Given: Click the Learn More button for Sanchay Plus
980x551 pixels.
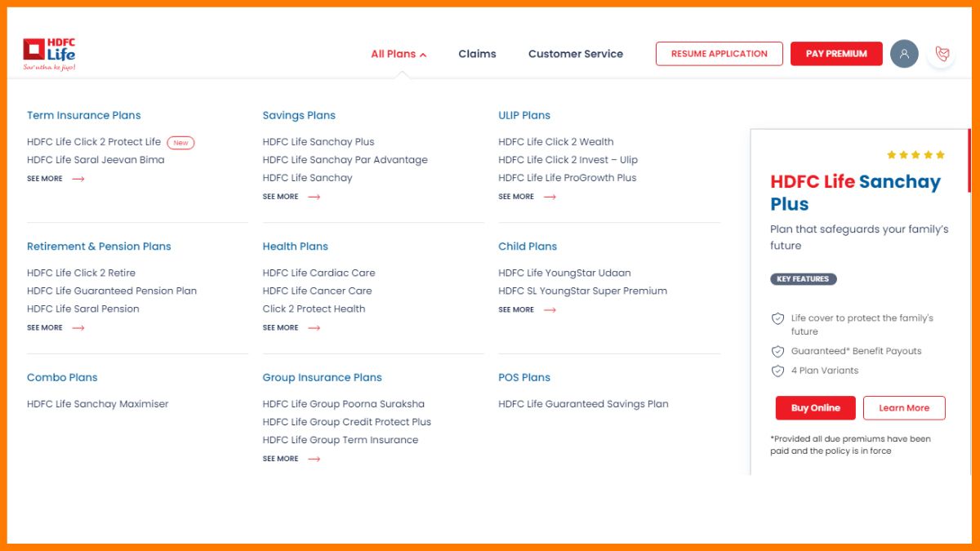Looking at the screenshot, I should pos(904,408).
